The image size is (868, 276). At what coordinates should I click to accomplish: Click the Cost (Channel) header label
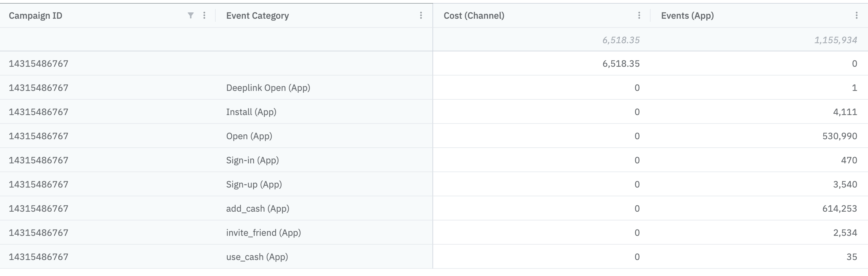(474, 16)
